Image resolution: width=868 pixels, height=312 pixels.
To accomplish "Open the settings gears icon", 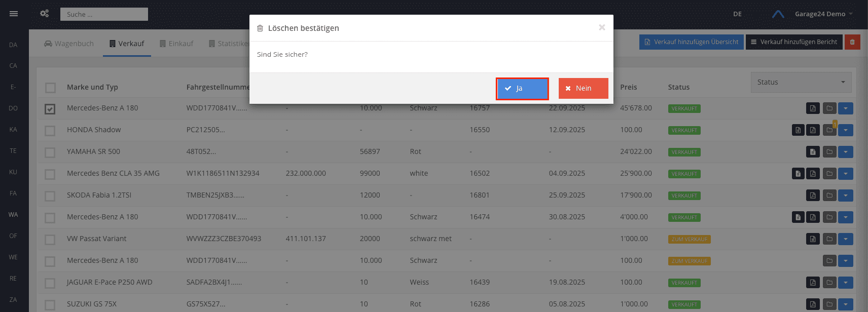I will (45, 14).
